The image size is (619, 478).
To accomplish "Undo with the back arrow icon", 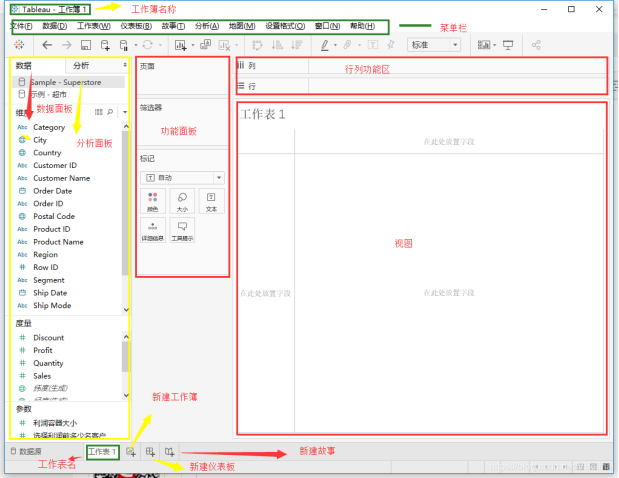I will [x=47, y=45].
